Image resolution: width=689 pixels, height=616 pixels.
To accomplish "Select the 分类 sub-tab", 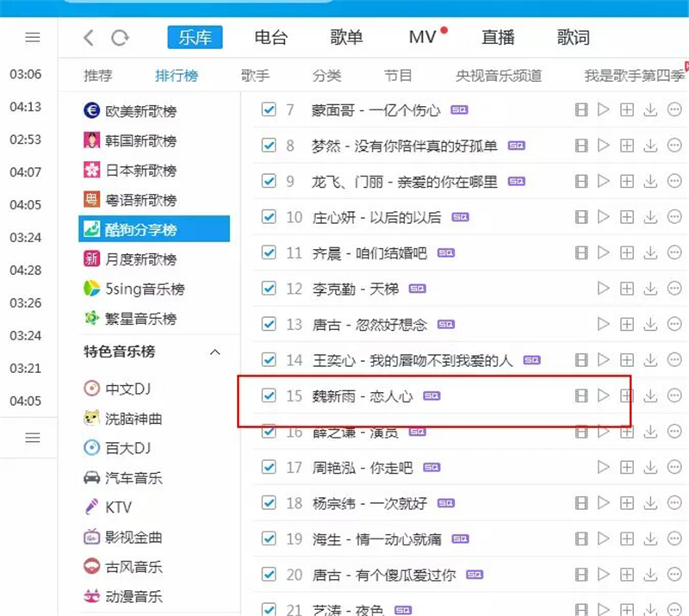I will coord(326,76).
